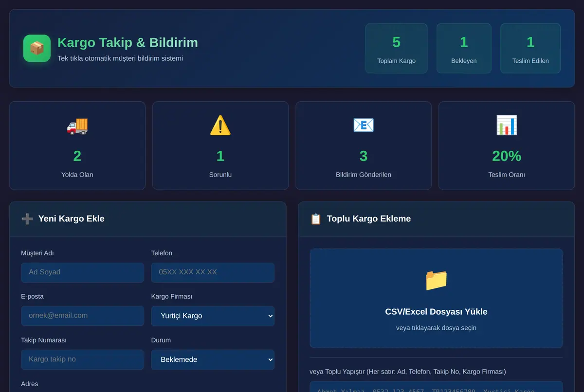584x392 pixels.
Task: Click the Takip Numarası field label
Action: point(44,340)
